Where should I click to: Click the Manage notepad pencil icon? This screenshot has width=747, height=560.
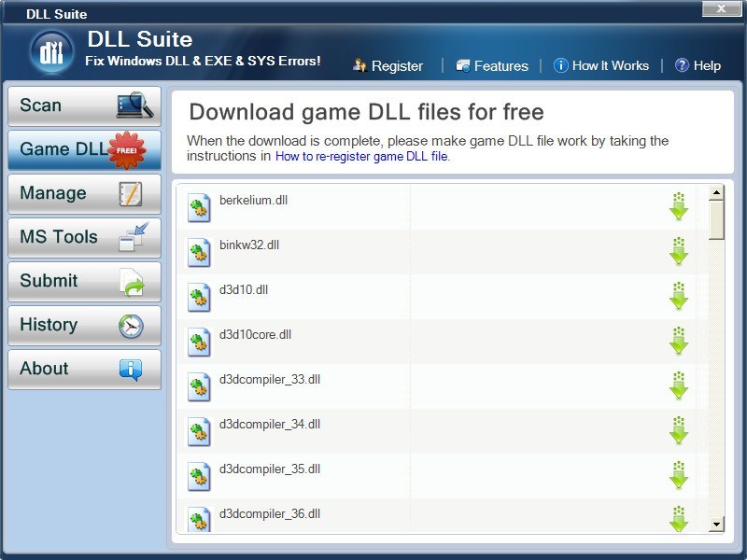[x=130, y=194]
